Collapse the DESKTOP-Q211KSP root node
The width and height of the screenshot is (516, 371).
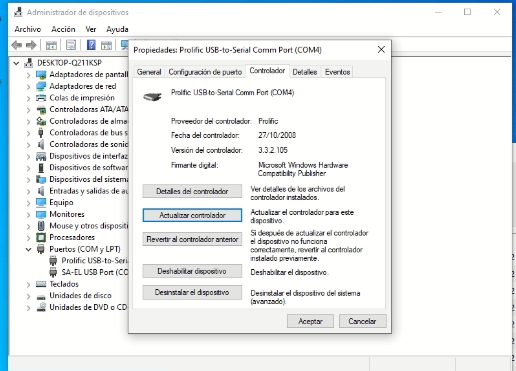click(x=16, y=63)
